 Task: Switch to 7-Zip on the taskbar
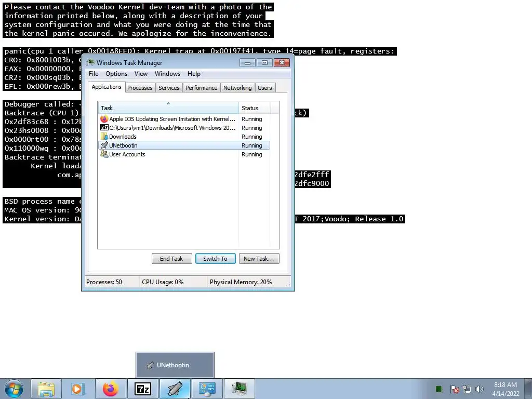coord(142,389)
